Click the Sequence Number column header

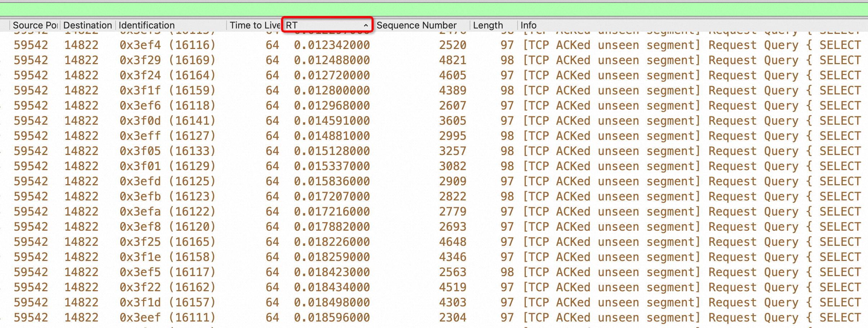(421, 25)
